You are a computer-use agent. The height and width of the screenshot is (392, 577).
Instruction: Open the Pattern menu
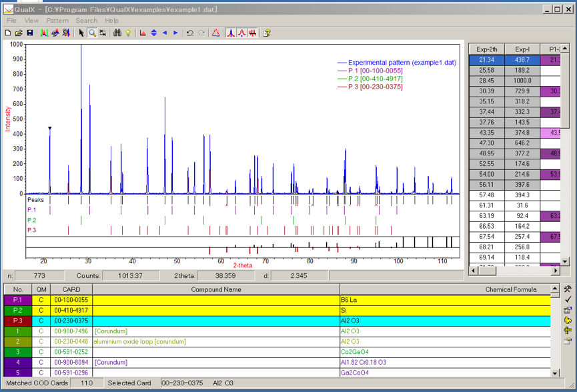57,21
